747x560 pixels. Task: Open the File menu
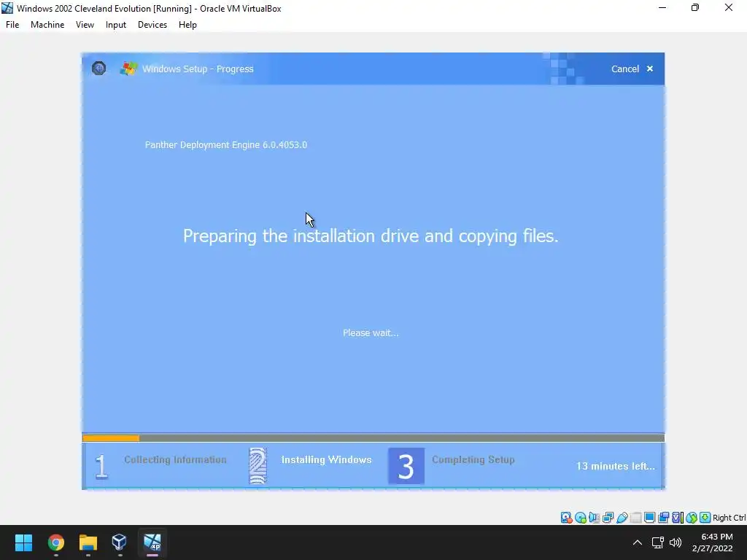click(12, 25)
